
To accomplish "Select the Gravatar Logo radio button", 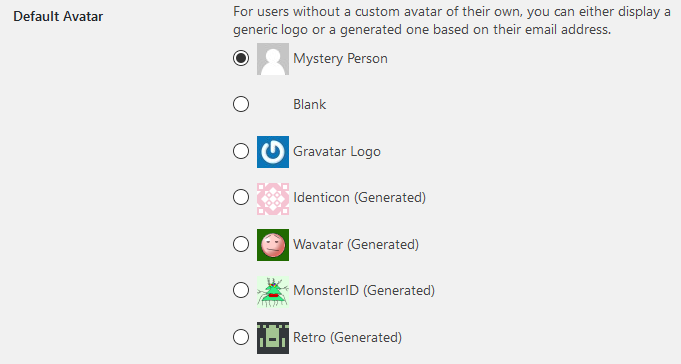I will click(241, 151).
